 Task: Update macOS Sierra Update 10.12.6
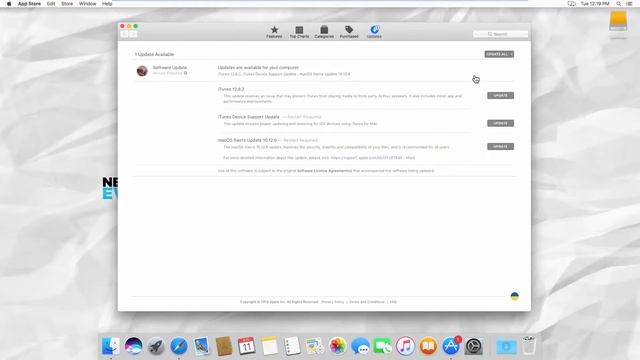coord(500,147)
